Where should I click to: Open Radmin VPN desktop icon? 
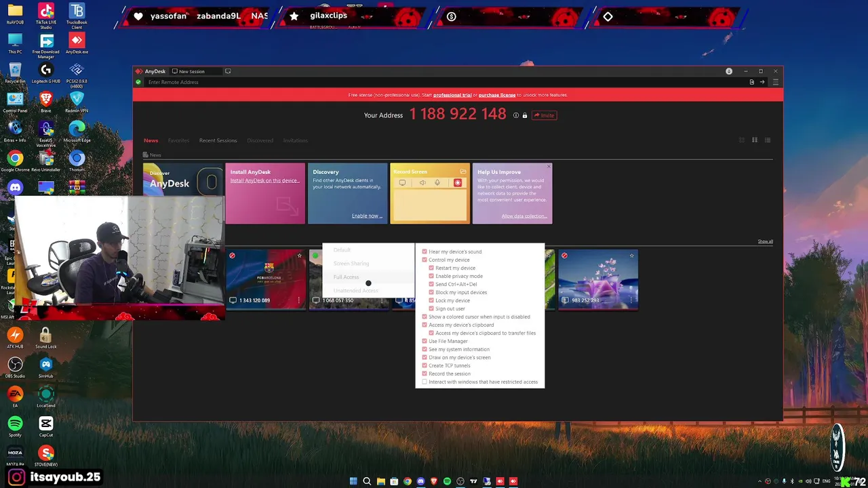pos(77,102)
